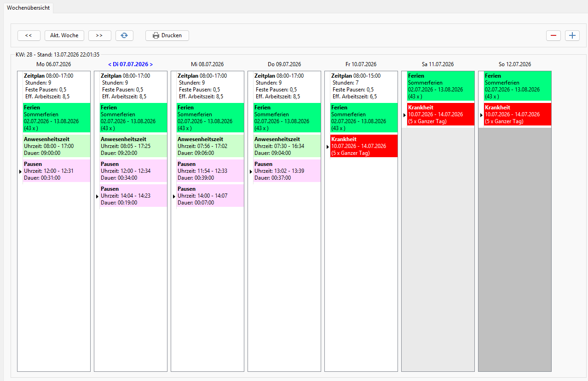Expand Monday's Pausen 12:00 - 12:31 entry arrow

pos(20,171)
